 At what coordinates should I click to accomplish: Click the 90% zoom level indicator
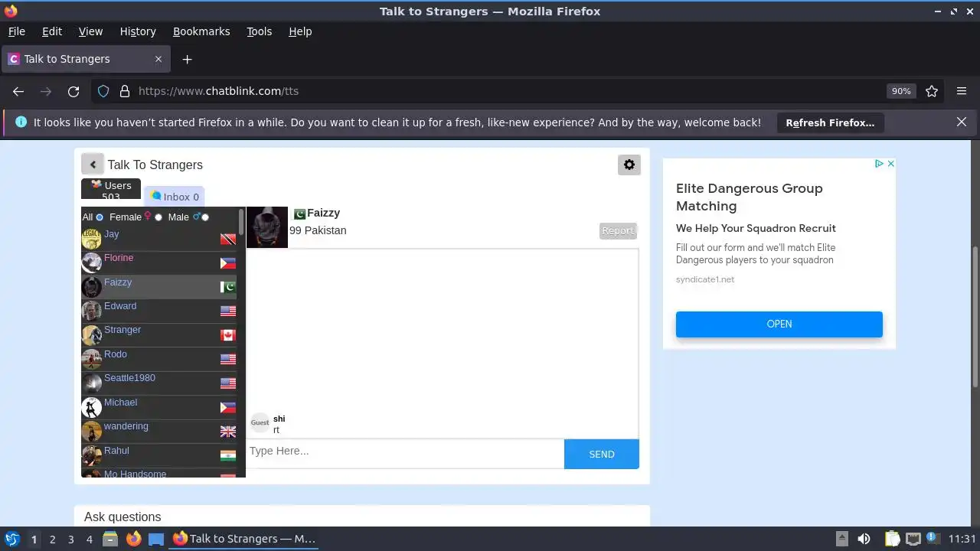tap(901, 91)
